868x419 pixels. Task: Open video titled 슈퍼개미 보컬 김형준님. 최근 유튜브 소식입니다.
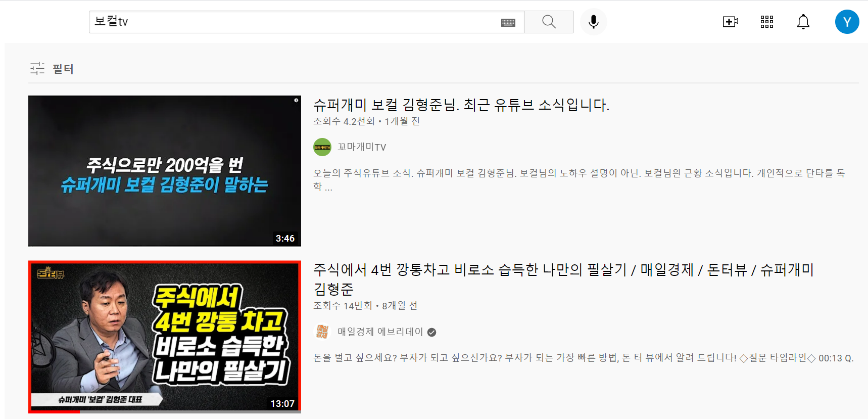tap(461, 105)
